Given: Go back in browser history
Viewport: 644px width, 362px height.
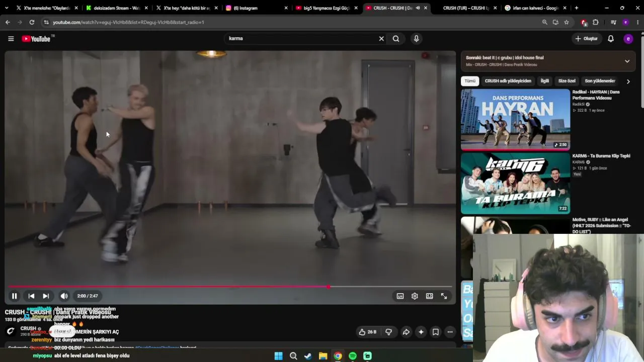Looking at the screenshot, I should pos(8,22).
